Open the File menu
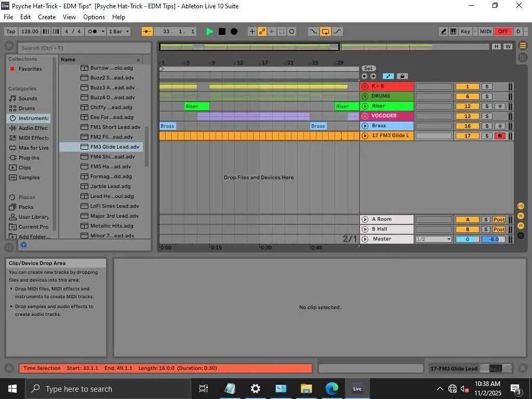Viewport: 532px width, 399px height. pyautogui.click(x=8, y=17)
